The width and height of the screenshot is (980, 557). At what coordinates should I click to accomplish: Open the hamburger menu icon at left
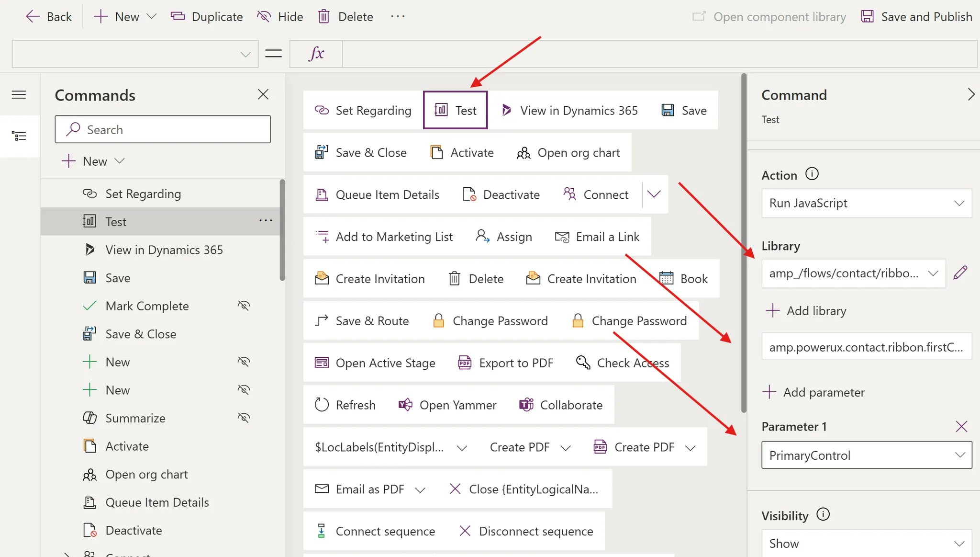pos(19,95)
